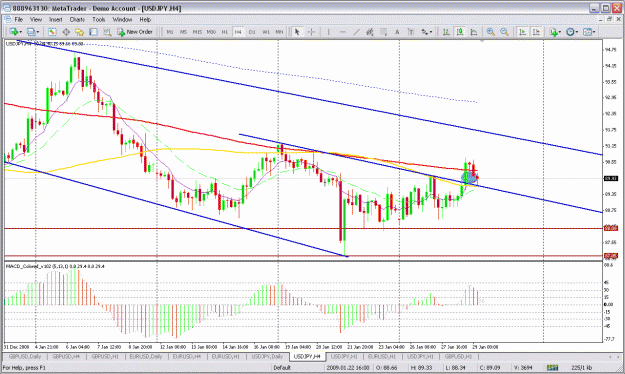Switch chart to MN monthly timeframe

[x=279, y=32]
